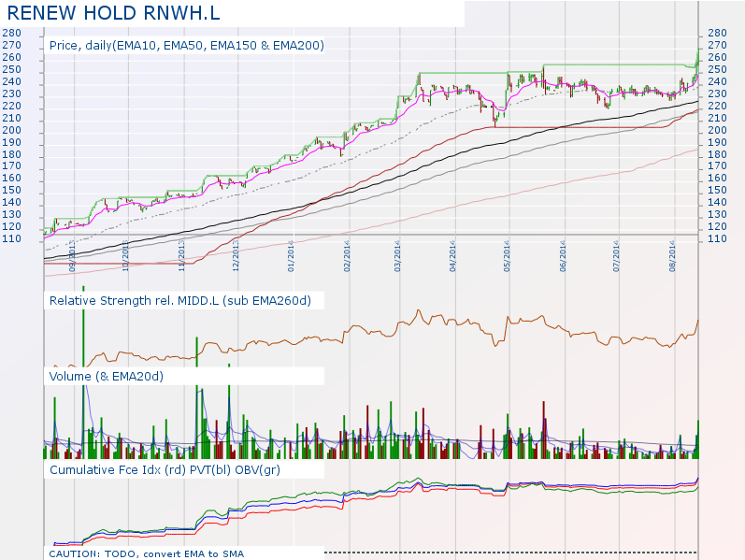
Task: Click the 150 value on left price axis
Action: [12, 190]
